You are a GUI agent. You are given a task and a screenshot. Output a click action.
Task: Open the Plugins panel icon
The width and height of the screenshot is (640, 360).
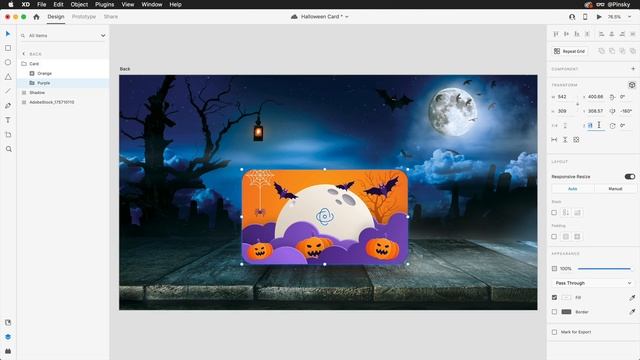click(8, 351)
